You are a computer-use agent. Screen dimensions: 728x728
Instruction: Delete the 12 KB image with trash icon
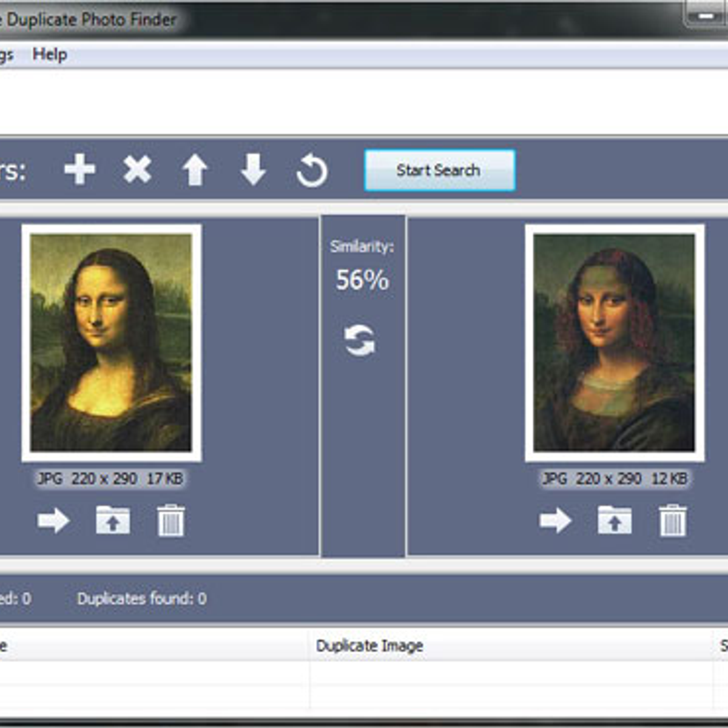click(x=673, y=521)
